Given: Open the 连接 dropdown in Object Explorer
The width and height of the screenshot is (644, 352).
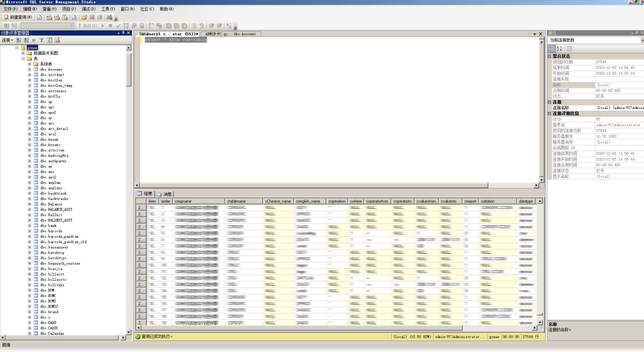Looking at the screenshot, I should 7,40.
